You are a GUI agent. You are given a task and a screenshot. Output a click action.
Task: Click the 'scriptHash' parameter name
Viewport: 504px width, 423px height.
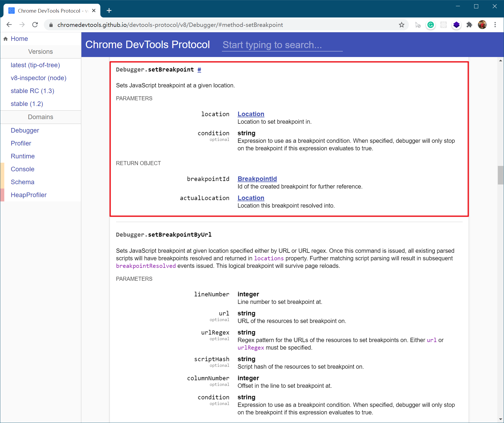[x=212, y=359]
